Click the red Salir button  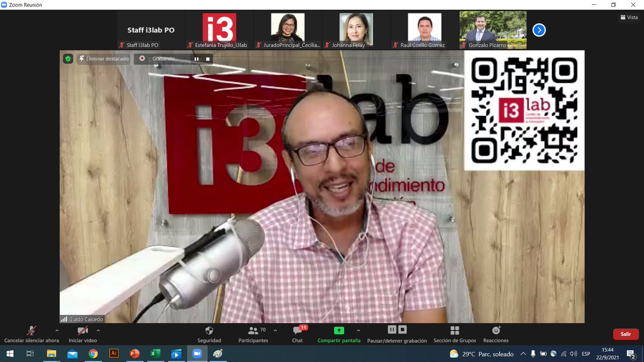pyautogui.click(x=626, y=334)
